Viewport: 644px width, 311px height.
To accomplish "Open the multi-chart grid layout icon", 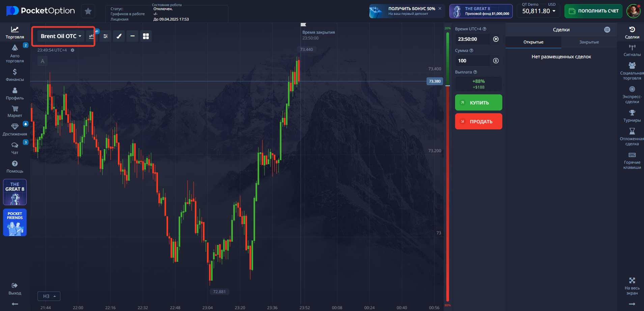I will (x=146, y=36).
